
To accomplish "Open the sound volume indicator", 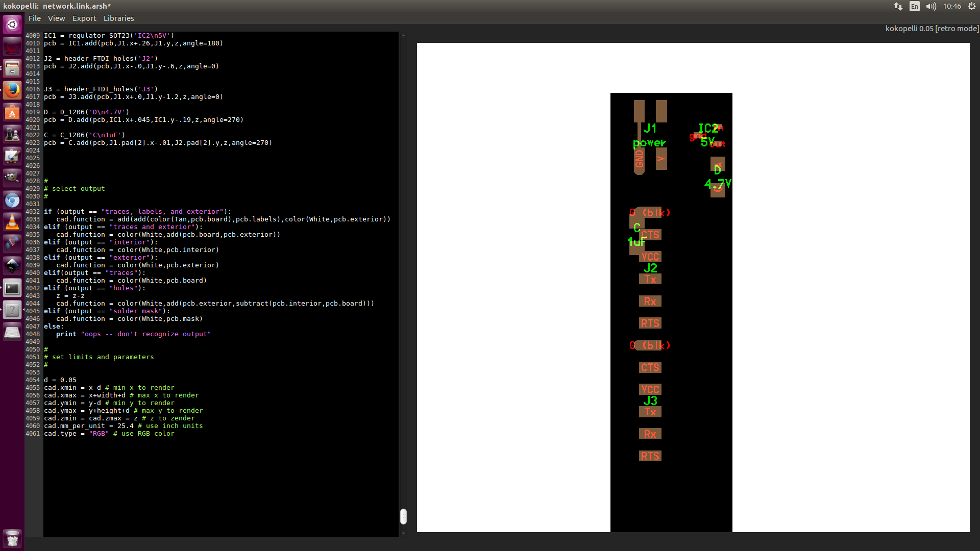I will [931, 6].
